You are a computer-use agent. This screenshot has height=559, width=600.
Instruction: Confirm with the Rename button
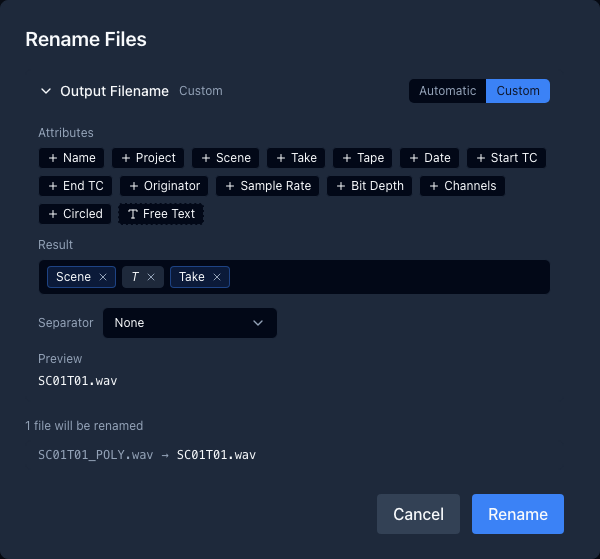518,514
